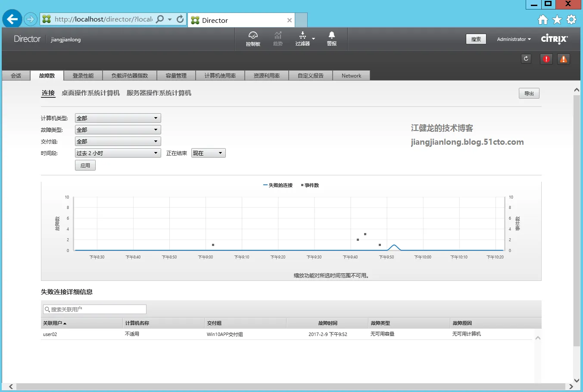Image resolution: width=583 pixels, height=392 pixels.
Task: Click the 导出 export button
Action: (529, 93)
